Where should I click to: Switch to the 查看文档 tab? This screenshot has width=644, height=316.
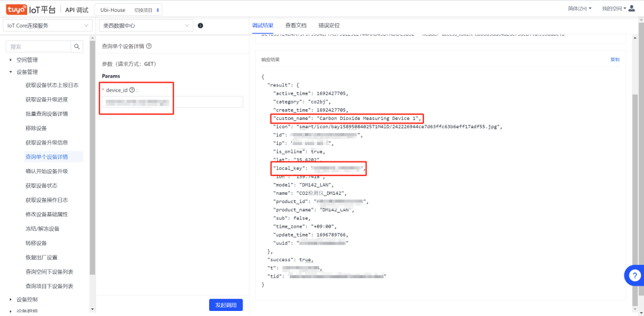click(296, 25)
